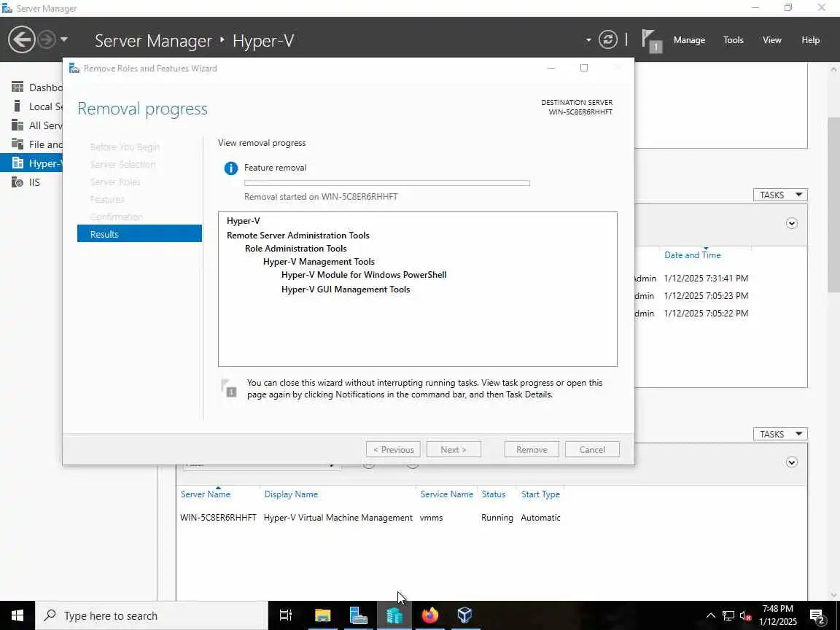Click the forward navigation arrow
This screenshot has width=840, height=630.
click(47, 39)
